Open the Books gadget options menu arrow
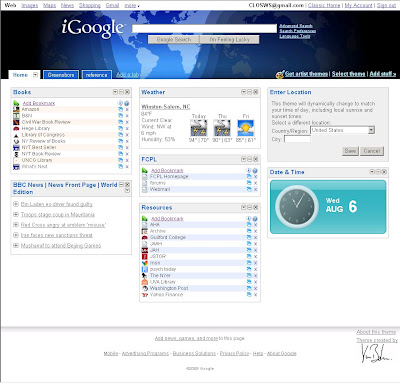Viewport: 400px width, 383px height. click(x=115, y=92)
